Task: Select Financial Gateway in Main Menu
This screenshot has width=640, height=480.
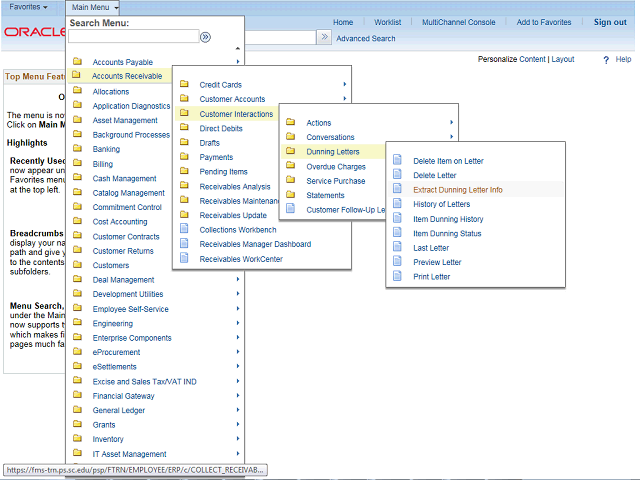Action: coord(123,396)
